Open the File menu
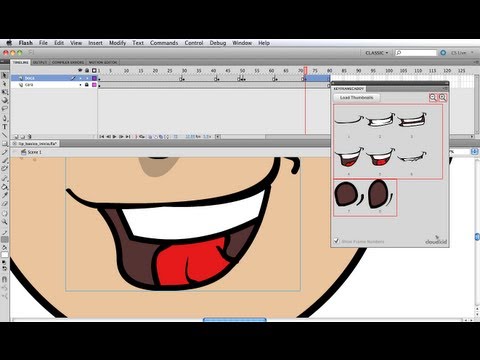Image resolution: width=480 pixels, height=360 pixels. click(43, 43)
